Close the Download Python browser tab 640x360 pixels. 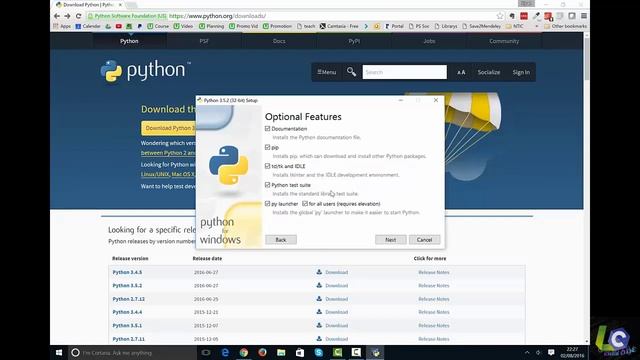click(120, 5)
